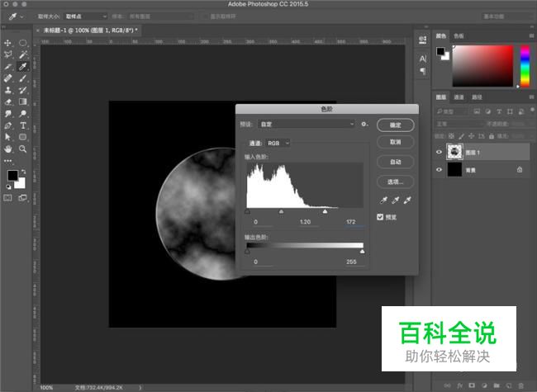Toggle the adjustment layer filter icon
Image resolution: width=537 pixels, height=392 pixels.
pos(488,111)
